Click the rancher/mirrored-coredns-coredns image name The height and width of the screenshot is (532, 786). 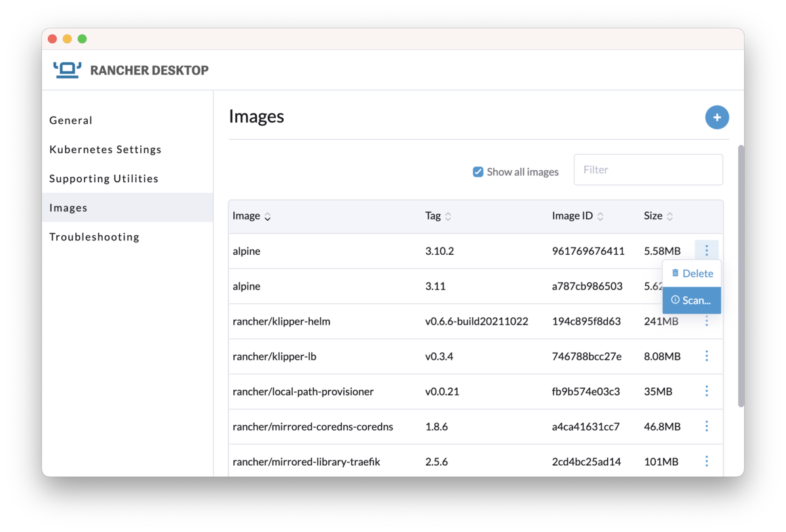[313, 427]
